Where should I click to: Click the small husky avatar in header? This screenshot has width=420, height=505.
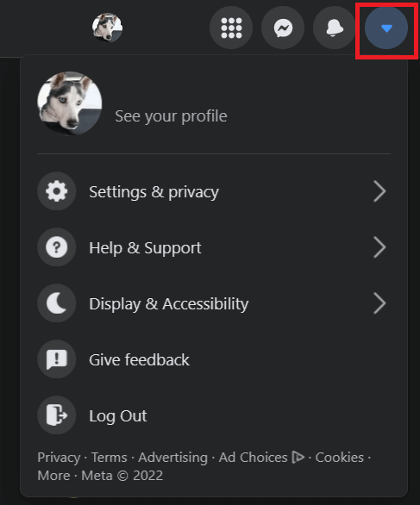coord(107,28)
